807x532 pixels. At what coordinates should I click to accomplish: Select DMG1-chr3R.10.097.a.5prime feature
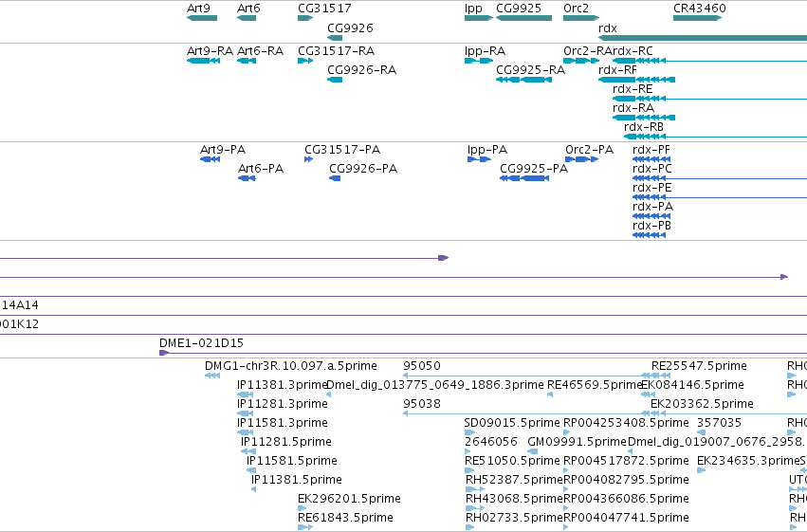pos(212,376)
